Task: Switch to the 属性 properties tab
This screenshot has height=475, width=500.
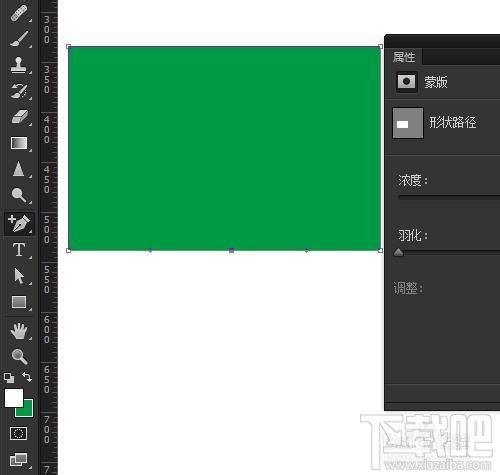Action: point(404,57)
